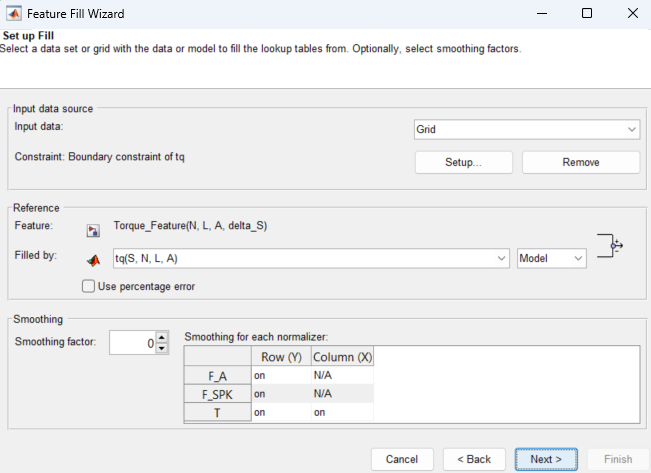The height and width of the screenshot is (473, 651).
Task: Click F_A Row (Y) 'on' cell
Action: (x=281, y=375)
